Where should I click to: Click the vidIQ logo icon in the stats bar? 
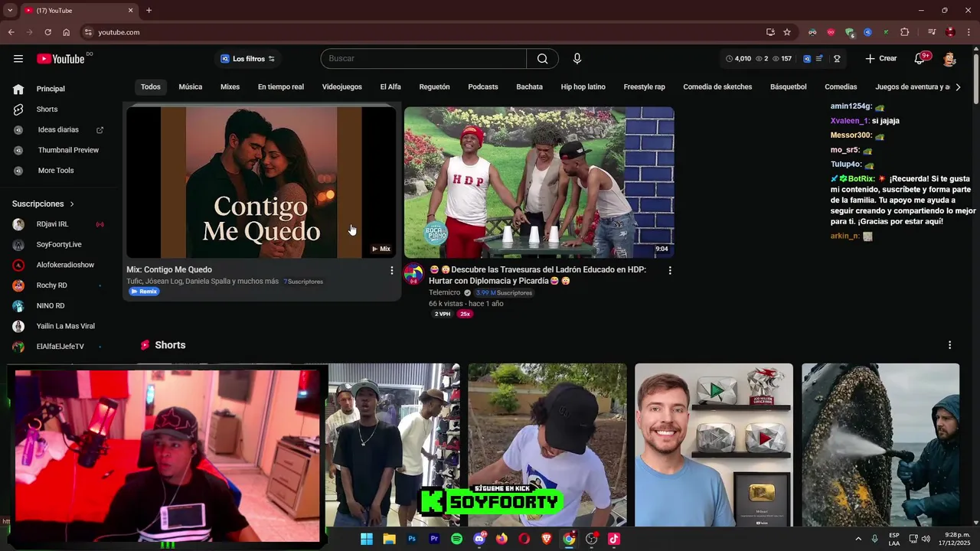pos(807,59)
